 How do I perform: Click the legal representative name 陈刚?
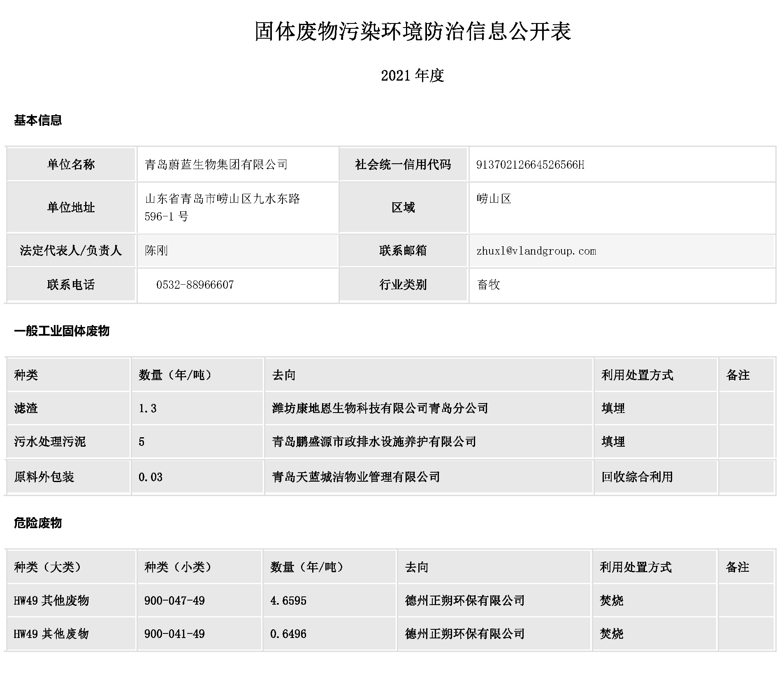pos(156,251)
